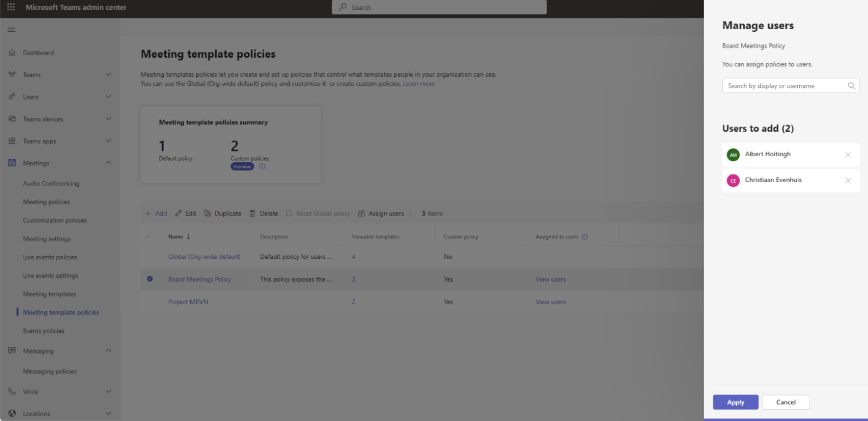The height and width of the screenshot is (421, 868).
Task: Open Events policies in the sidebar
Action: tap(44, 331)
